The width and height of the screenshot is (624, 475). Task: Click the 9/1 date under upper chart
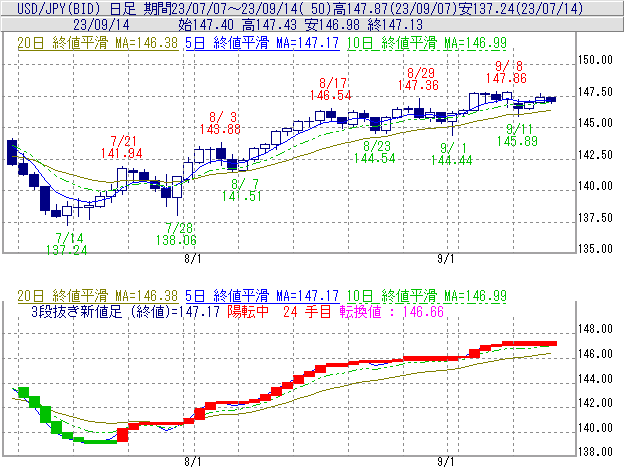point(446,259)
